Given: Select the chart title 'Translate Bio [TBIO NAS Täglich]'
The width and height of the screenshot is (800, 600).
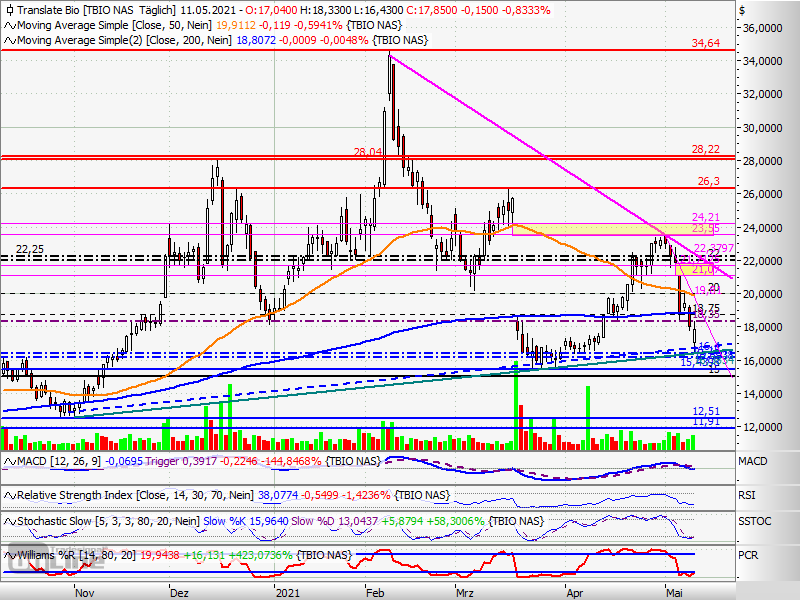Looking at the screenshot, I should pyautogui.click(x=96, y=10).
